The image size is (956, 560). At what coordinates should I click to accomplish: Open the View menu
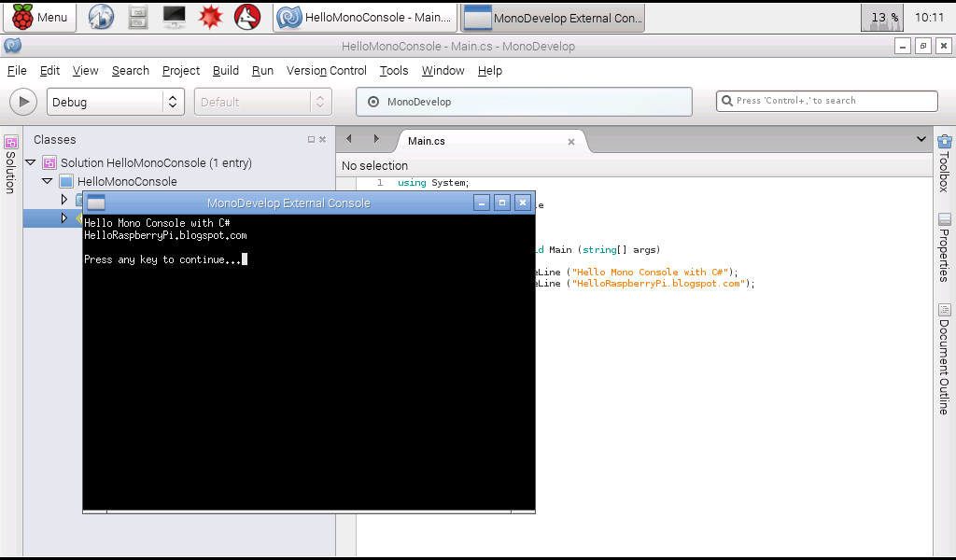tap(85, 71)
